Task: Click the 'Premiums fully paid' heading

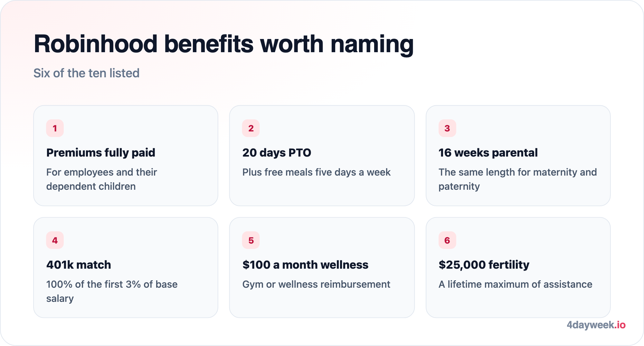Action: click(x=101, y=153)
